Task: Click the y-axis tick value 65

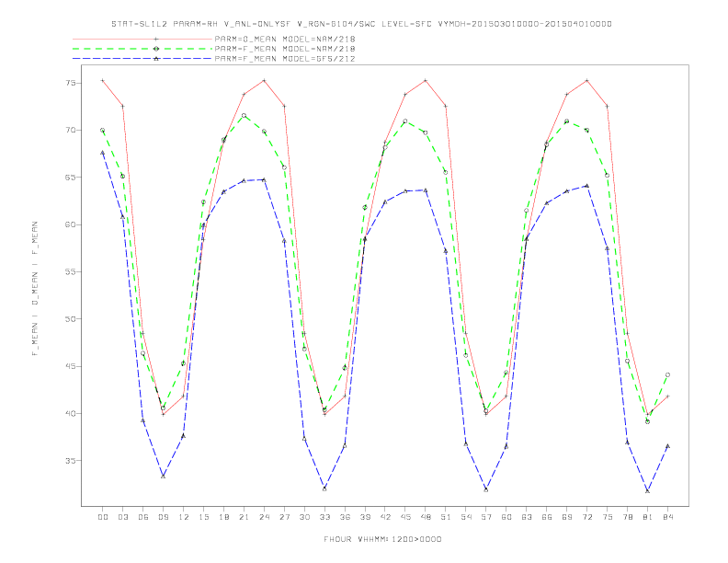Action: click(x=71, y=178)
